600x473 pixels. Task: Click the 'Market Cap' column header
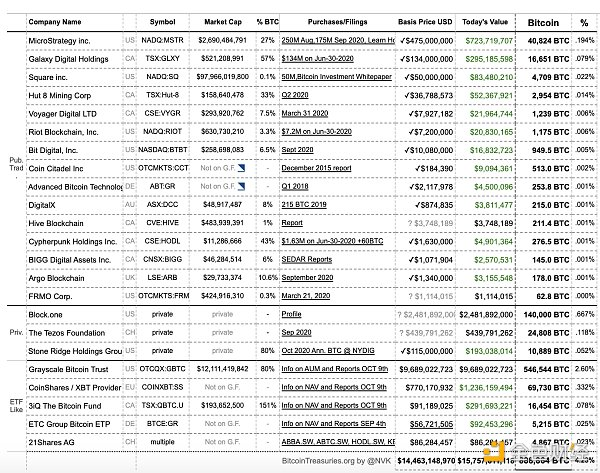223,22
